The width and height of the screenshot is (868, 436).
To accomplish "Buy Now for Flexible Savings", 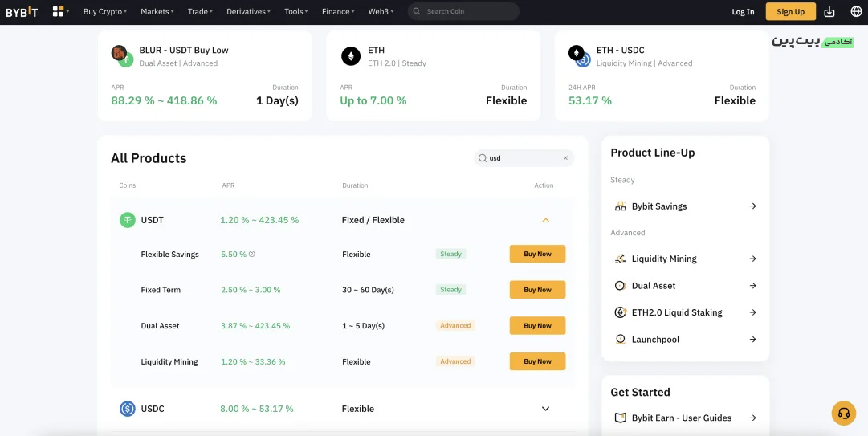I will [x=537, y=254].
